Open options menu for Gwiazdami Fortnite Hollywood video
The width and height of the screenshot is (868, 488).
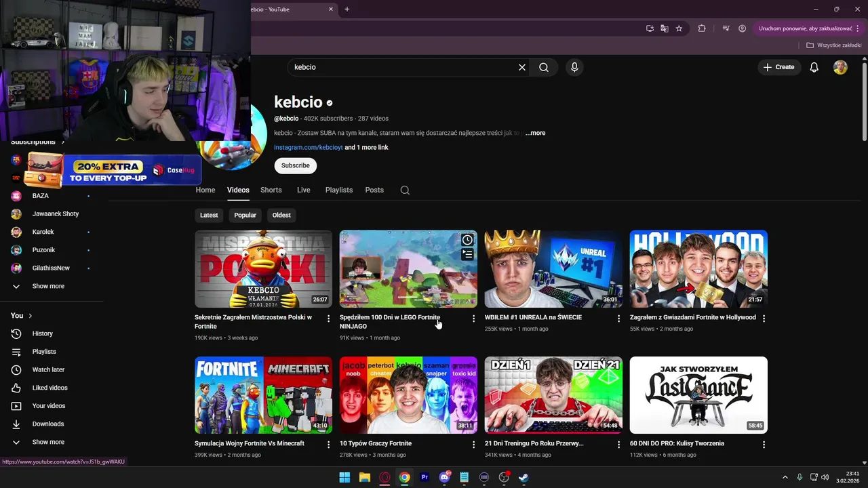pos(764,318)
